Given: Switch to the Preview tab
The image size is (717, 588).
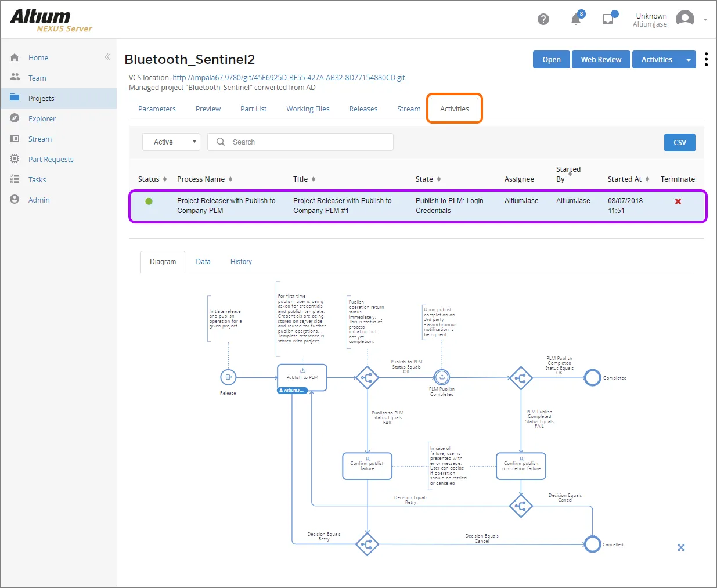Looking at the screenshot, I should [x=208, y=109].
